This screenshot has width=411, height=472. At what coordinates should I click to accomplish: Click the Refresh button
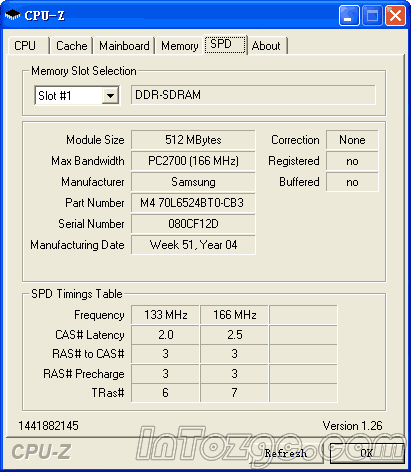(x=286, y=453)
